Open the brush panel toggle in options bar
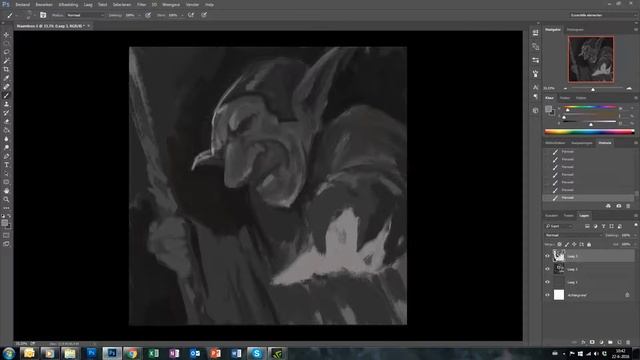Viewport: 640px width, 360px height. pyautogui.click(x=43, y=15)
